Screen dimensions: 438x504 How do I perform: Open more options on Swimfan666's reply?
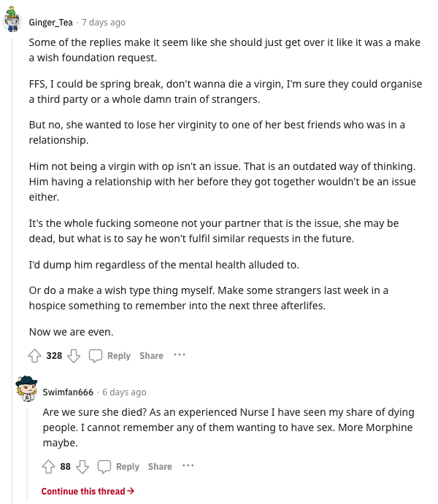click(188, 466)
